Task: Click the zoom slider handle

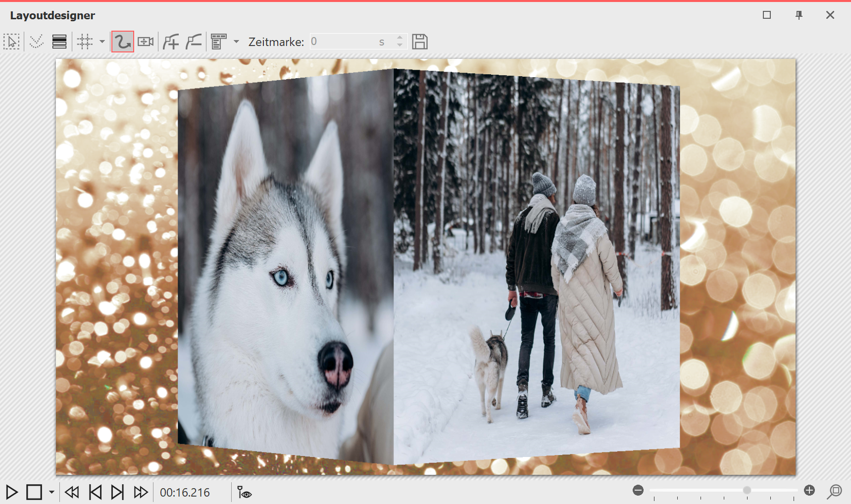Action: pyautogui.click(x=747, y=490)
